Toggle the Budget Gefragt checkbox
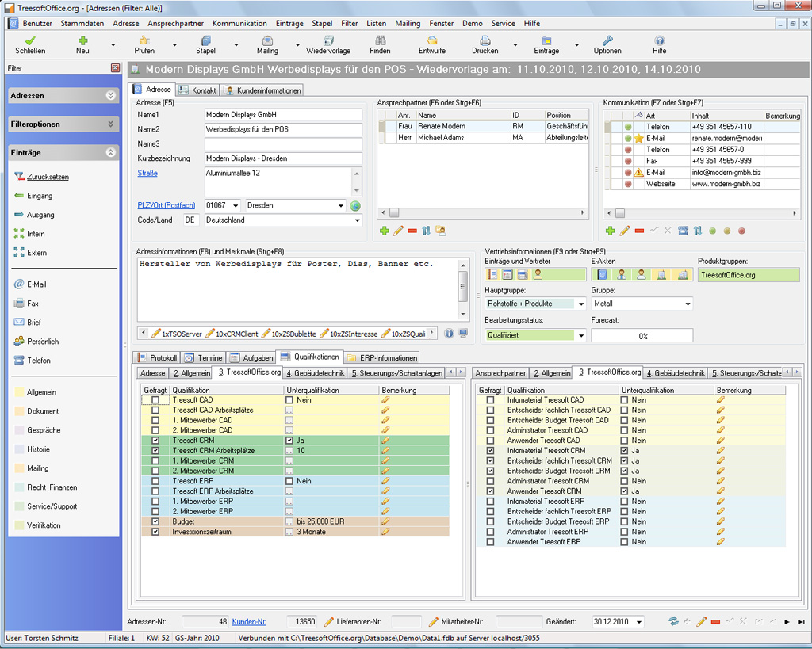 coord(155,522)
